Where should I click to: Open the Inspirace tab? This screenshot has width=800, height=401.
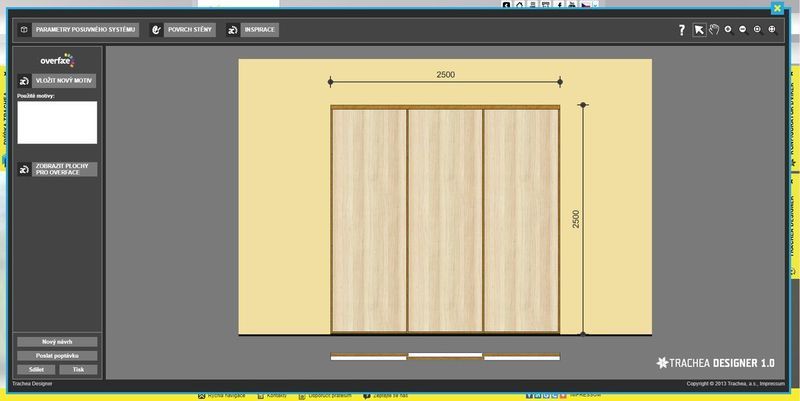[252, 30]
